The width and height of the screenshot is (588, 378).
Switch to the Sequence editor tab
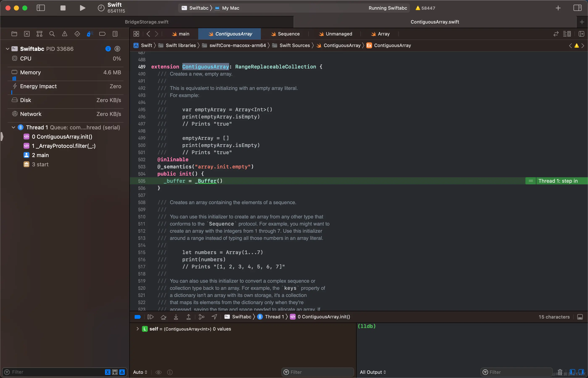285,34
